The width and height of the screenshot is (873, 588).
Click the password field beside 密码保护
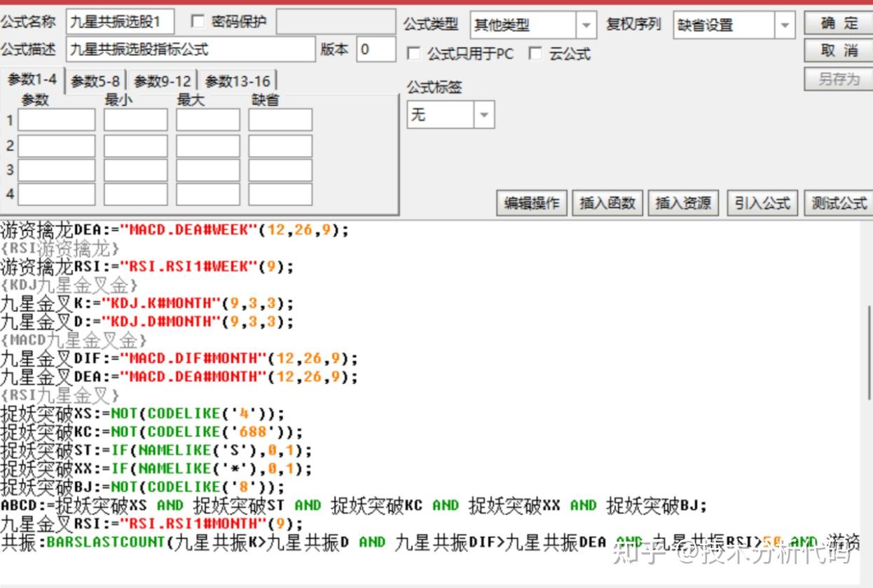click(x=336, y=22)
